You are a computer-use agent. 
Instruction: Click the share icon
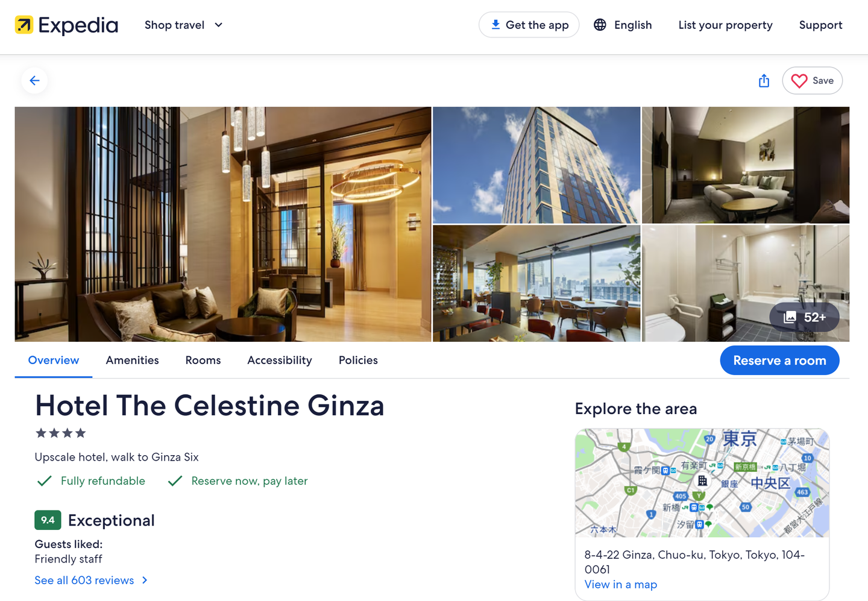pyautogui.click(x=764, y=80)
